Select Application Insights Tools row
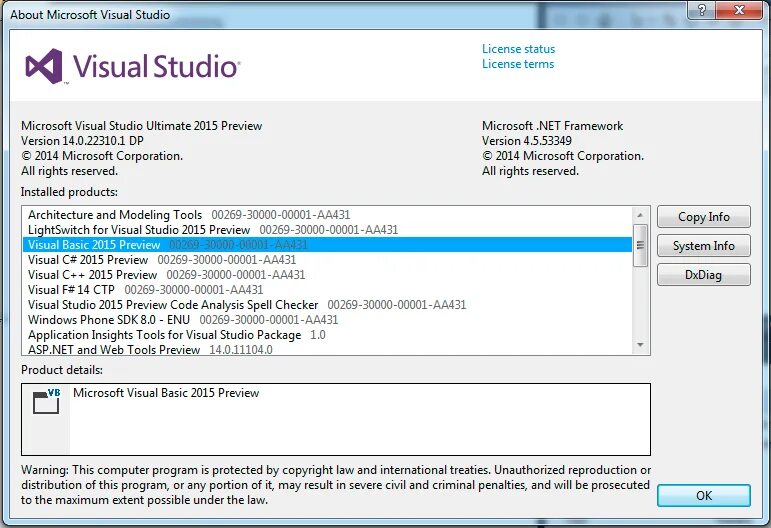Viewport: 771px width, 528px height. pos(327,335)
